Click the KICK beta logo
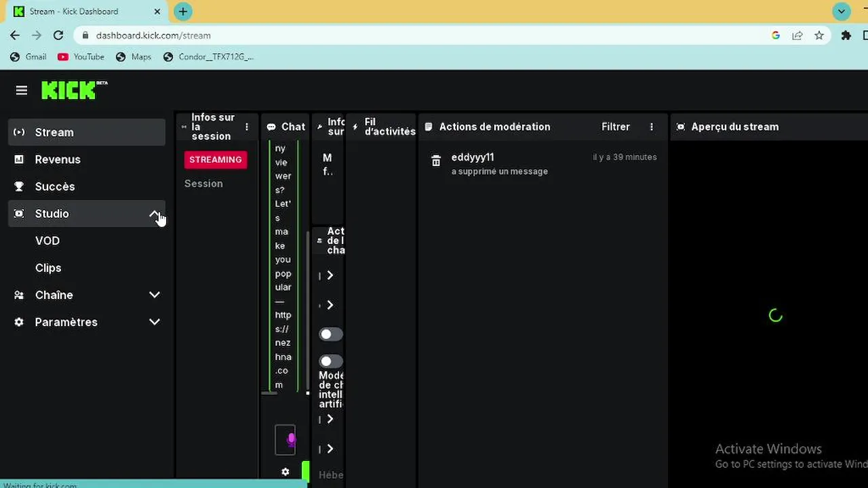The height and width of the screenshot is (488, 868). point(74,90)
